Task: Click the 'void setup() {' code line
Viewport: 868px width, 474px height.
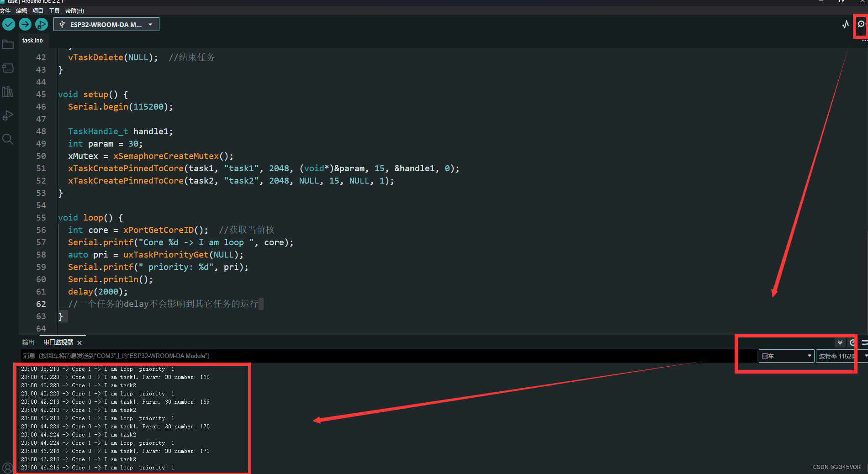Action: pyautogui.click(x=93, y=95)
